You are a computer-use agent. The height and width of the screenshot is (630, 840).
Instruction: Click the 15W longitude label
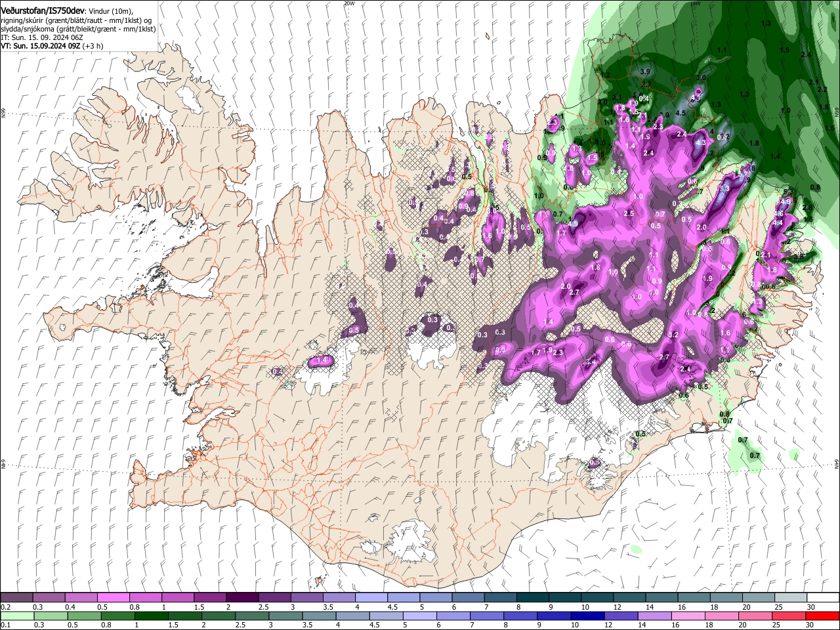tap(696, 3)
